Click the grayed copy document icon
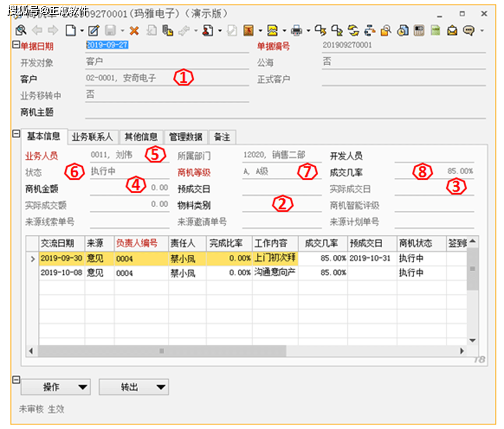Viewport: 504px width, 429px height. [151, 30]
